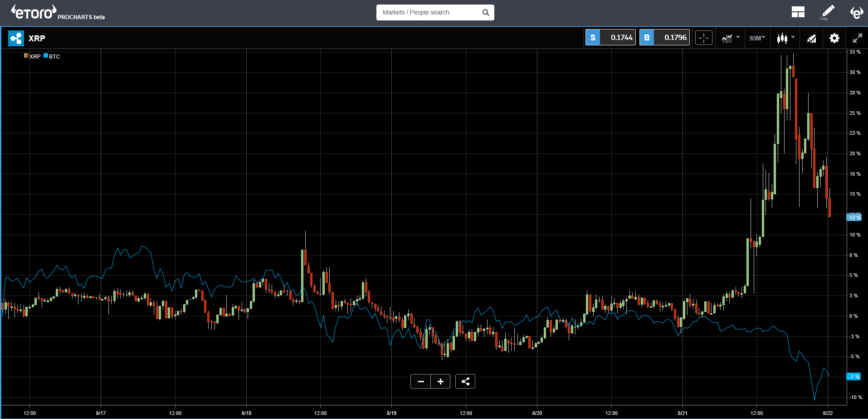Viewport: 868px width, 419px height.
Task: Open chart settings gear
Action: (x=834, y=38)
